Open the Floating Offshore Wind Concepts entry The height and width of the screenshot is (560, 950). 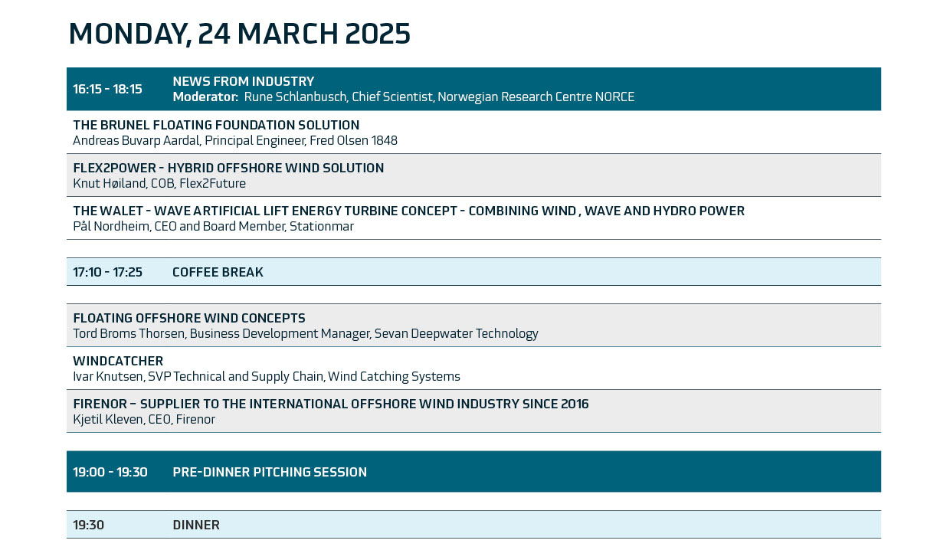(188, 318)
